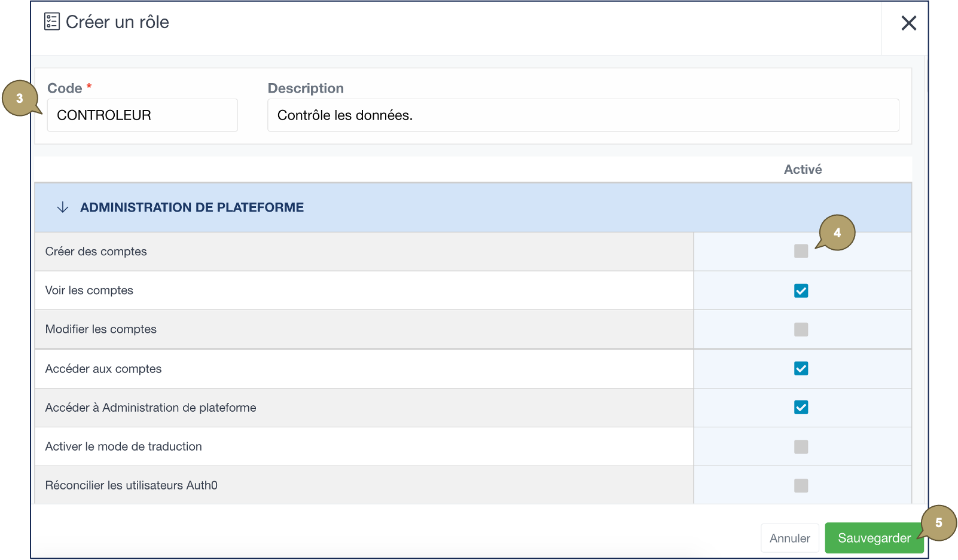This screenshot has height=560, width=958.
Task: Tick the Modifier les comptes checkbox
Action: [x=801, y=330]
